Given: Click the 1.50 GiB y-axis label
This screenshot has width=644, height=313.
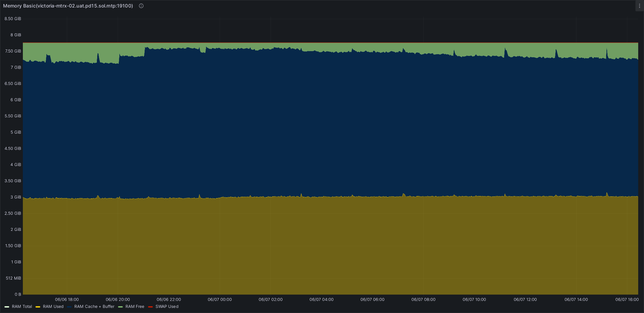Looking at the screenshot, I should coord(13,246).
